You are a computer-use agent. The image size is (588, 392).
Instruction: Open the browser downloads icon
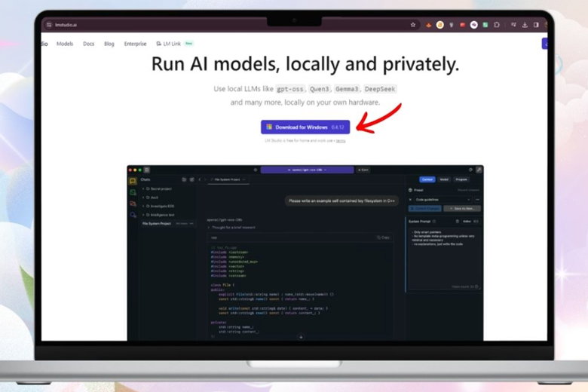(x=525, y=25)
